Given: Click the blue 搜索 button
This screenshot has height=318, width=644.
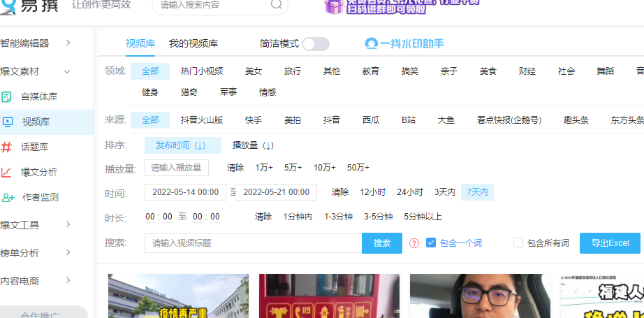Looking at the screenshot, I should (382, 243).
